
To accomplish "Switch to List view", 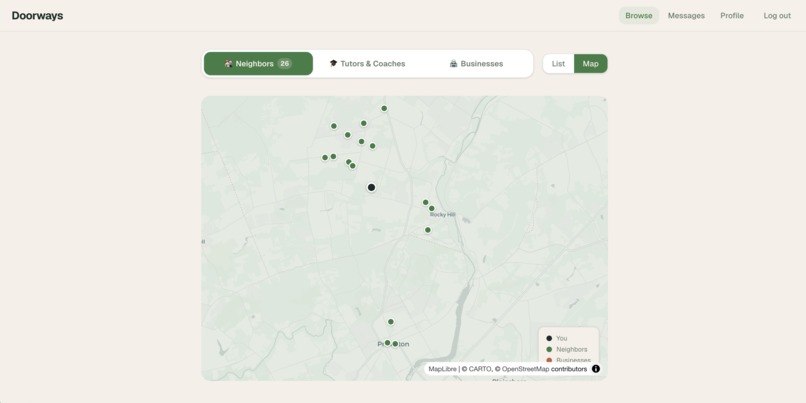I will (558, 64).
